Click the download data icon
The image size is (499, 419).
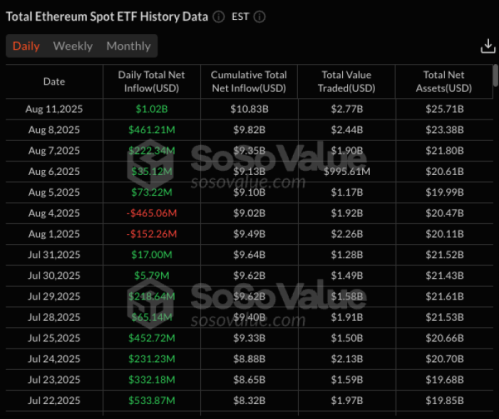pyautogui.click(x=488, y=46)
